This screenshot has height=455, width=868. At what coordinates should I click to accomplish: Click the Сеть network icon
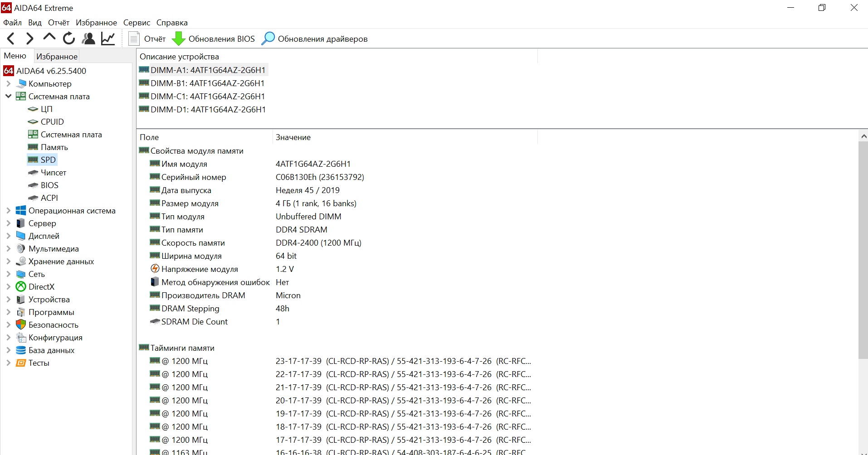click(x=21, y=274)
